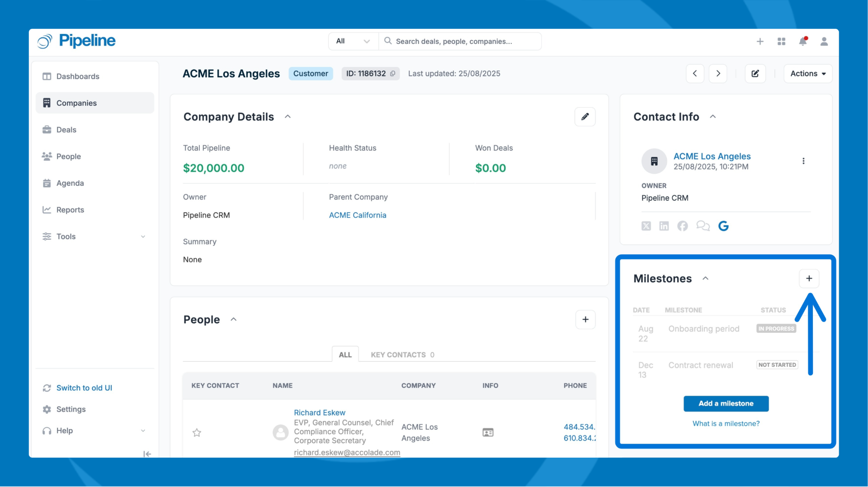Collapse the People section

(x=234, y=319)
